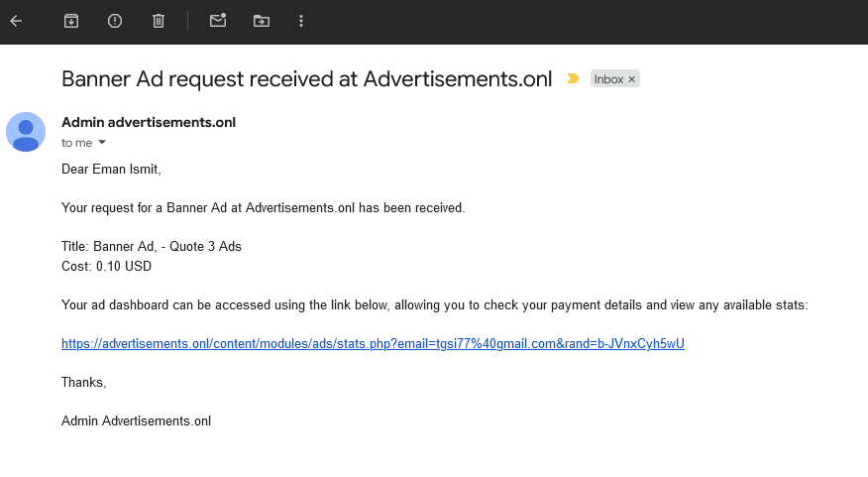Screen dimensions: 868x477
Task: Click the 'to me' recipient text
Action: [76, 143]
